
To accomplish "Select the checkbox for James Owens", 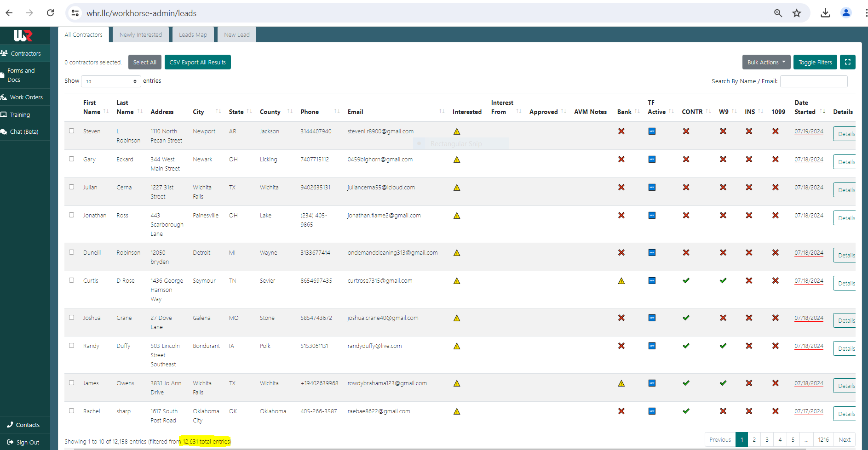I will pyautogui.click(x=71, y=382).
